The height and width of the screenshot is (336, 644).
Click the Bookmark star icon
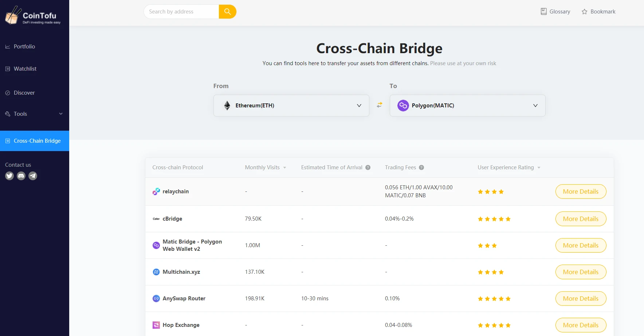pos(584,12)
